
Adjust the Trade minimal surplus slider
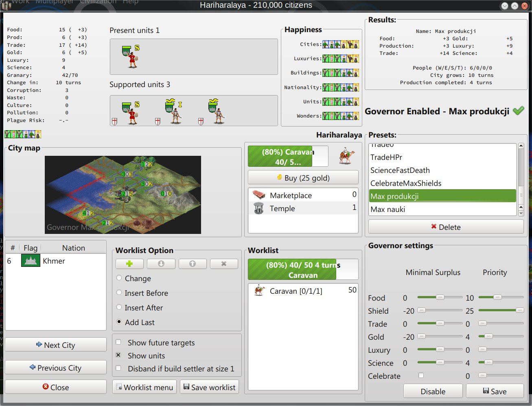pos(440,323)
